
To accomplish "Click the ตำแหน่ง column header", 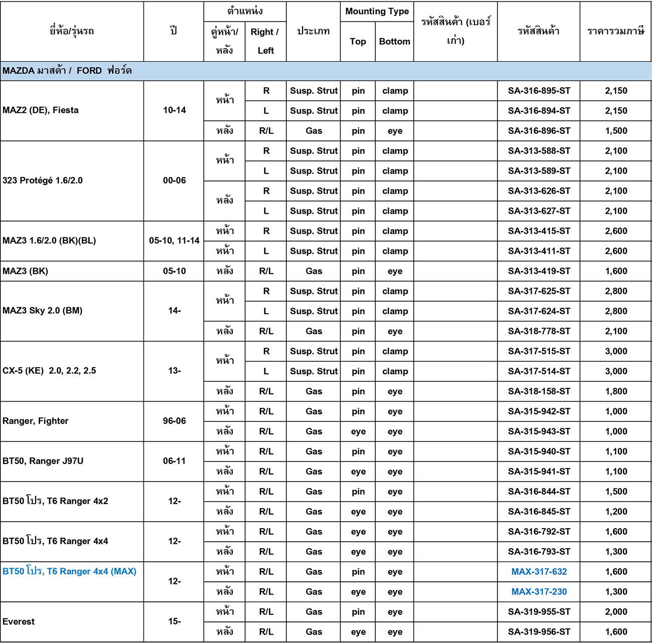I will (x=245, y=11).
